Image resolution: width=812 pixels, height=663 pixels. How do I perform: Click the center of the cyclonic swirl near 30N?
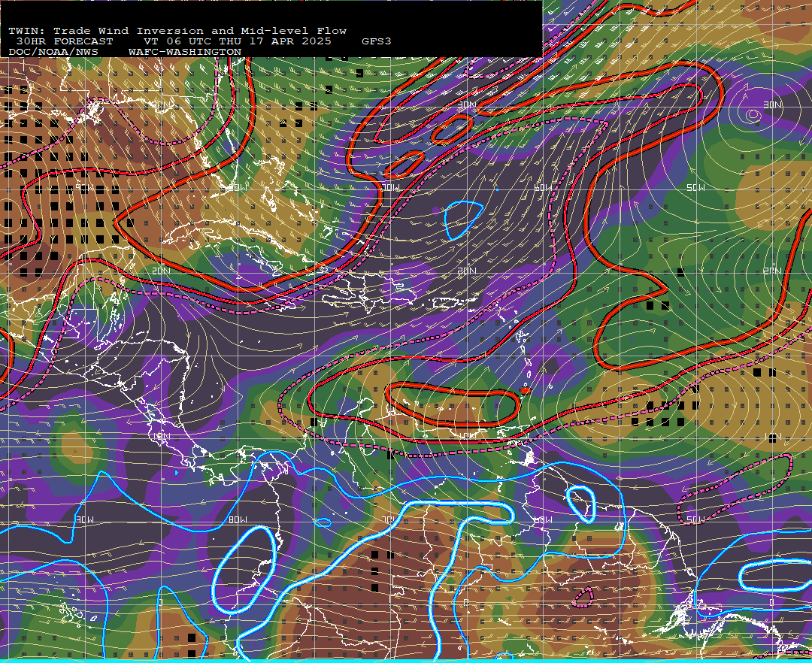(752, 116)
